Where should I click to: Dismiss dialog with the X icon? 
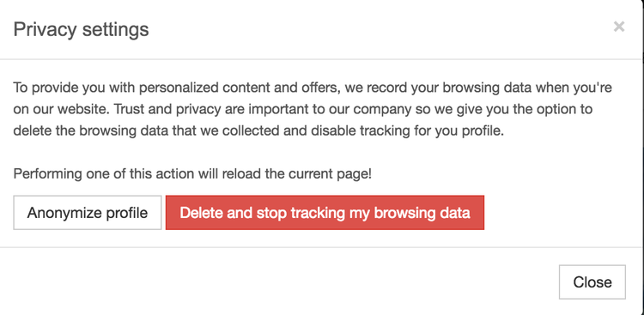coord(619,27)
